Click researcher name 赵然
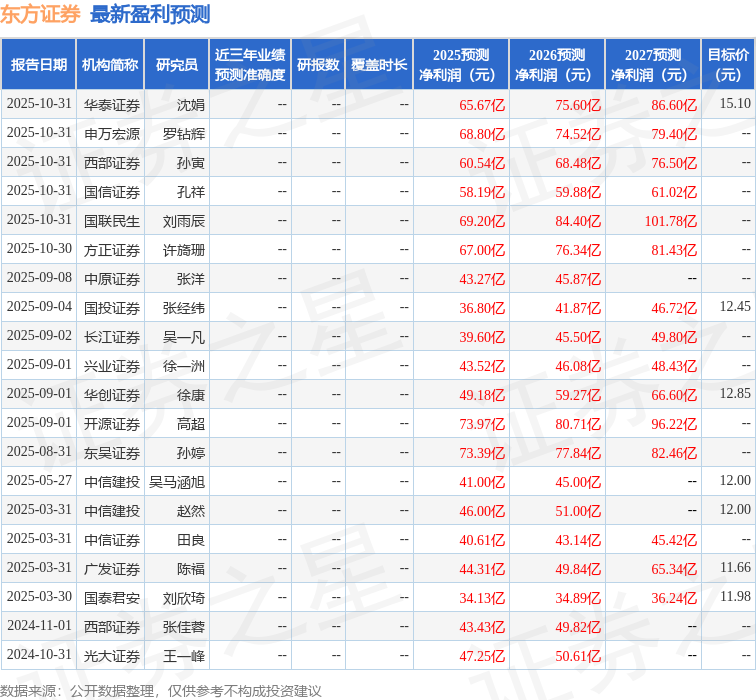This screenshot has width=756, height=700. point(191,511)
